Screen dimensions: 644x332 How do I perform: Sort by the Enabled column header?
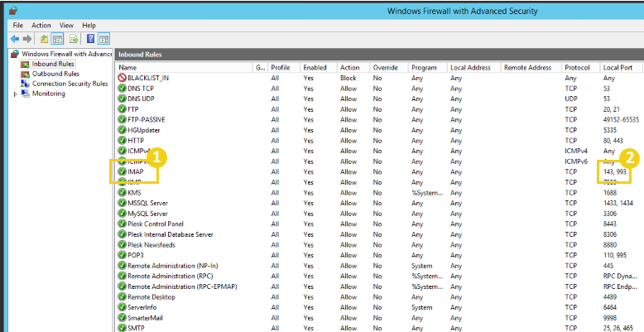[319, 67]
